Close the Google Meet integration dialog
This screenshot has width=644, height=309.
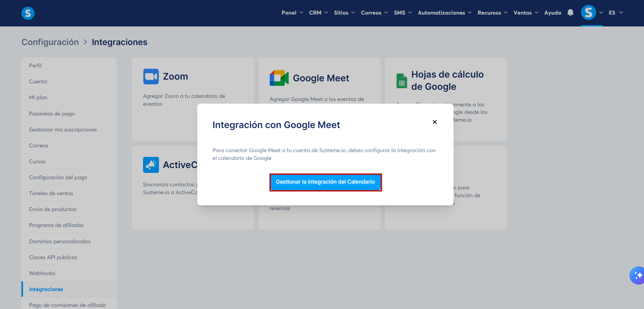pyautogui.click(x=435, y=122)
